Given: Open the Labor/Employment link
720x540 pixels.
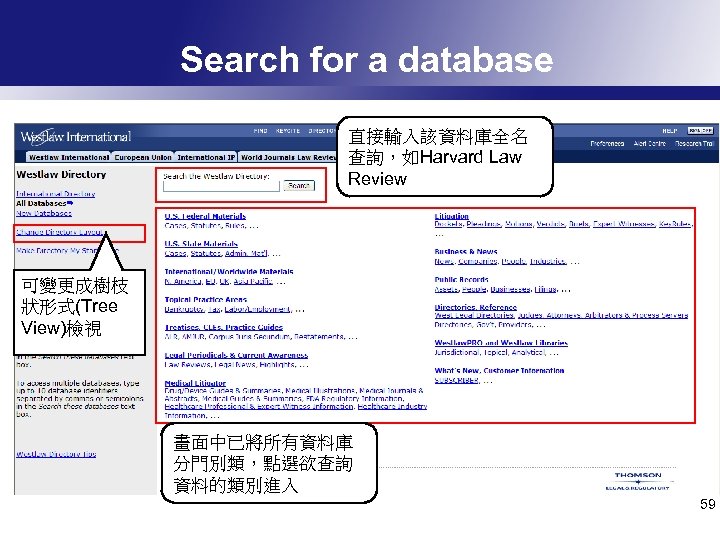Looking at the screenshot, I should tap(257, 309).
